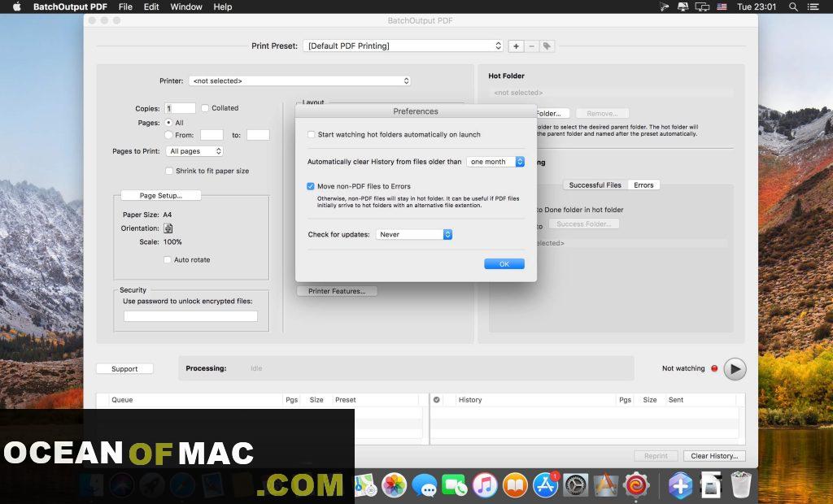This screenshot has height=504, width=833.
Task: Open iTunes from the Dock
Action: click(x=485, y=484)
